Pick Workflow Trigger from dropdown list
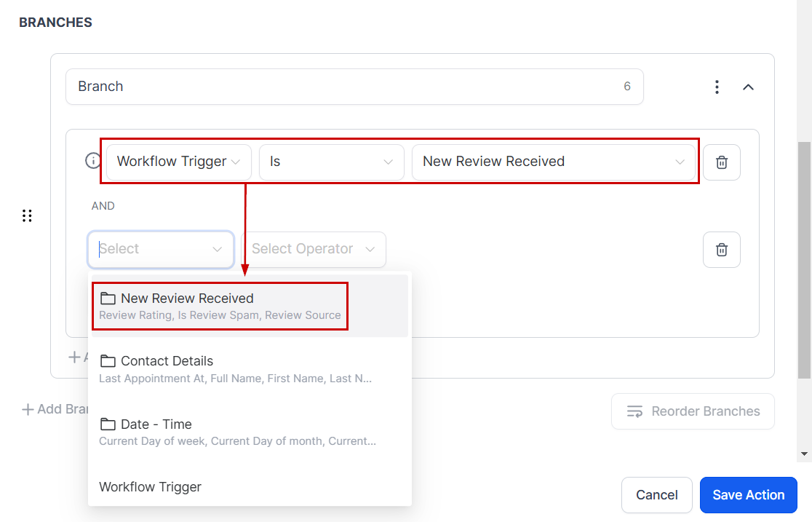The image size is (812, 522). point(151,487)
